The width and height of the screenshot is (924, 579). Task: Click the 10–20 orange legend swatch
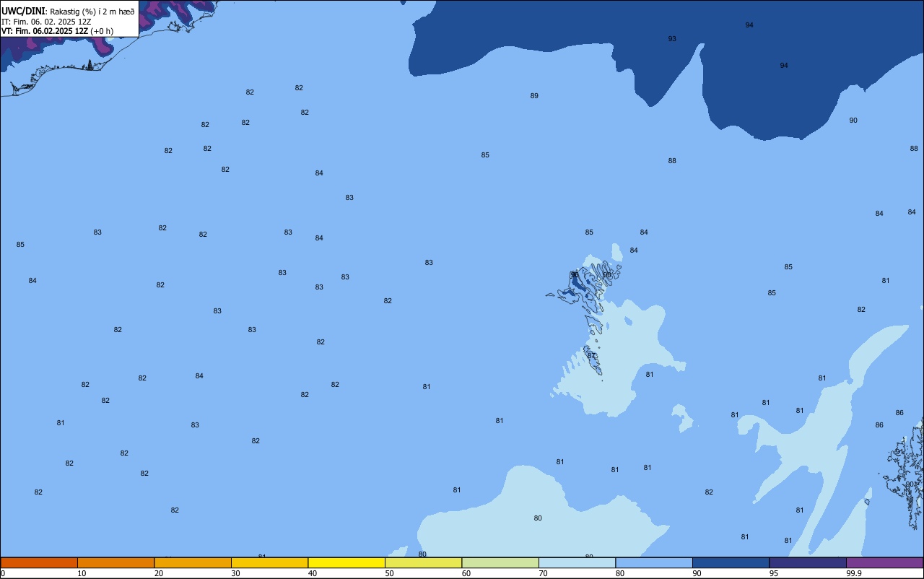coord(115,562)
